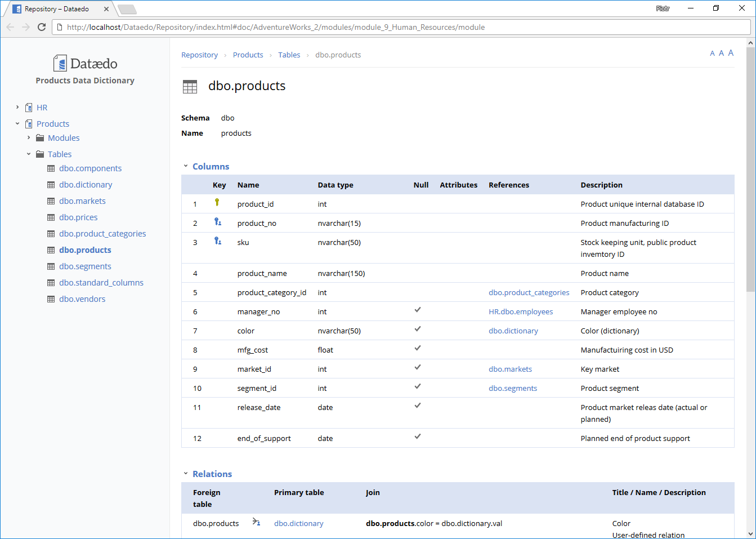
Task: Open the Repository breadcrumb item
Action: pyautogui.click(x=199, y=55)
